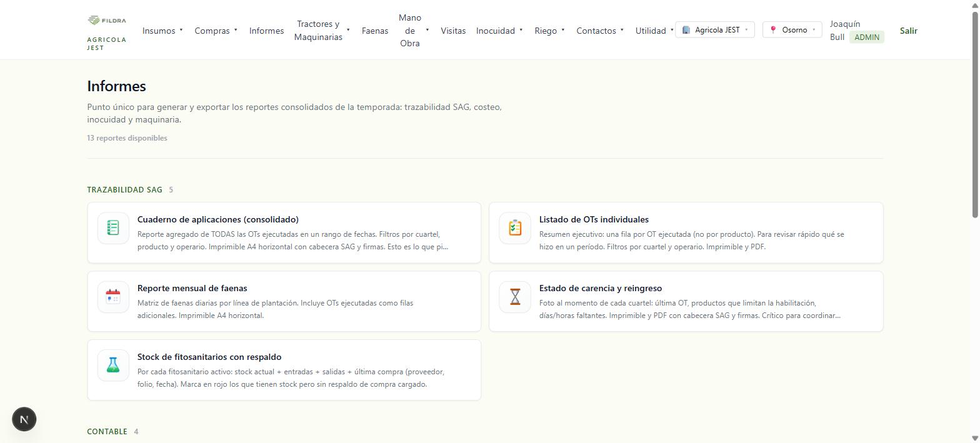Click the CONTABLE section heading
Screen dimensions: 980x443
pyautogui.click(x=107, y=432)
